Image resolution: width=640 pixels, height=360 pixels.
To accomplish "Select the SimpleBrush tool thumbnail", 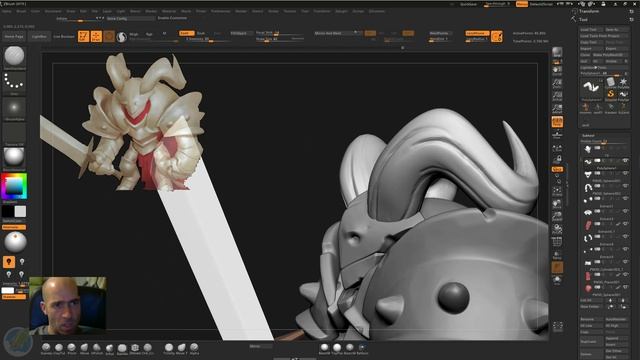I will tap(611, 95).
